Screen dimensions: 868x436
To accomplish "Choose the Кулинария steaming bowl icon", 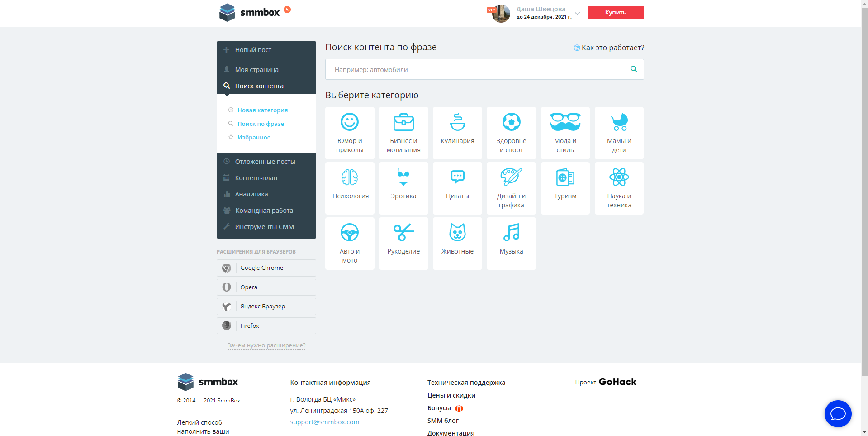I will click(x=457, y=122).
